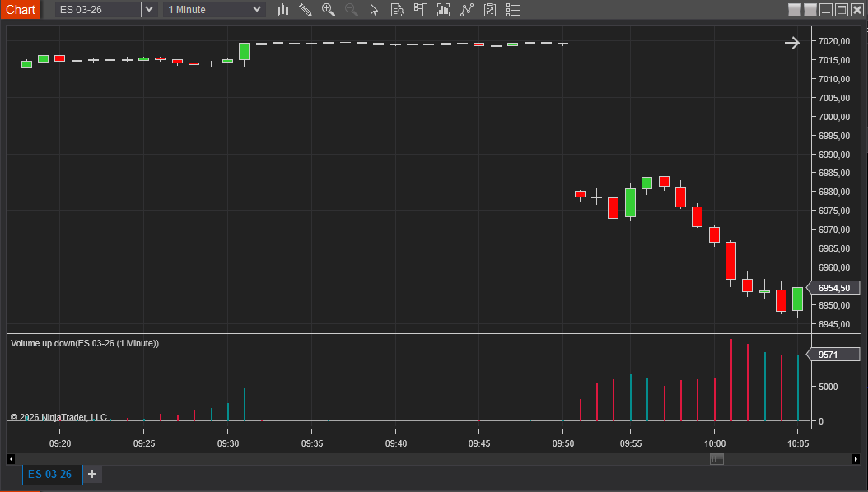Screen dimensions: 868x492
Task: Open the Templates sheet icon in toolbar
Action: pos(490,9)
